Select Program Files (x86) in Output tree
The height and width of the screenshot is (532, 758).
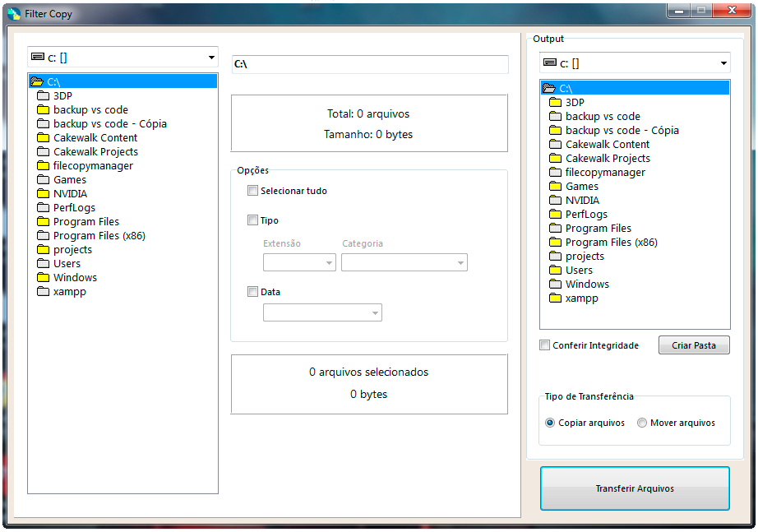(612, 243)
